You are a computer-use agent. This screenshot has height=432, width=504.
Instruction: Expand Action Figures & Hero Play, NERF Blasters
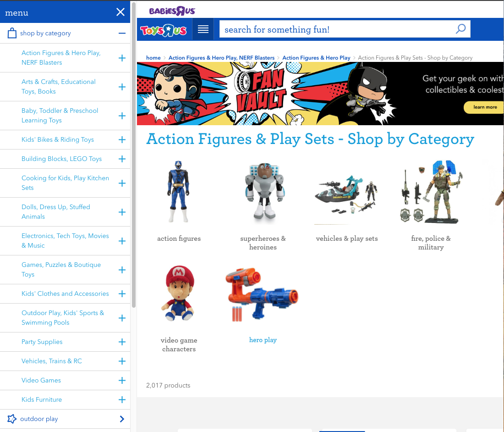pos(122,58)
